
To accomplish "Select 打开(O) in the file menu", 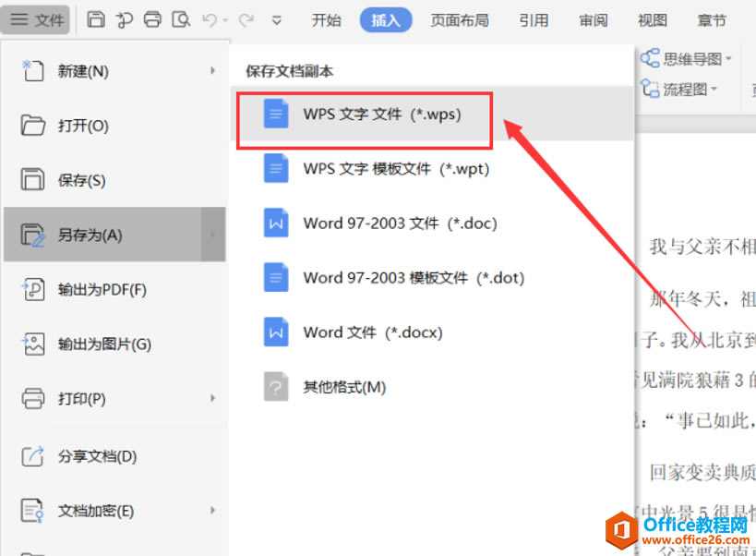I will (x=114, y=126).
